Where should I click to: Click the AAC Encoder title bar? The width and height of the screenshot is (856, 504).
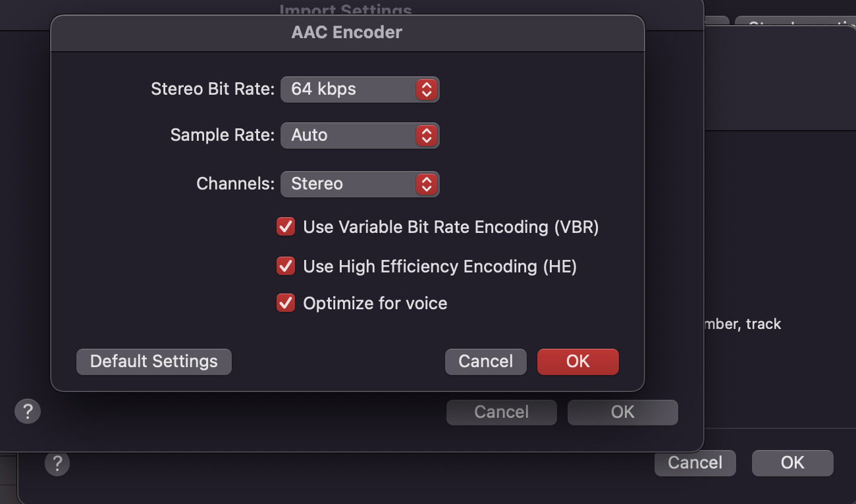(x=347, y=32)
